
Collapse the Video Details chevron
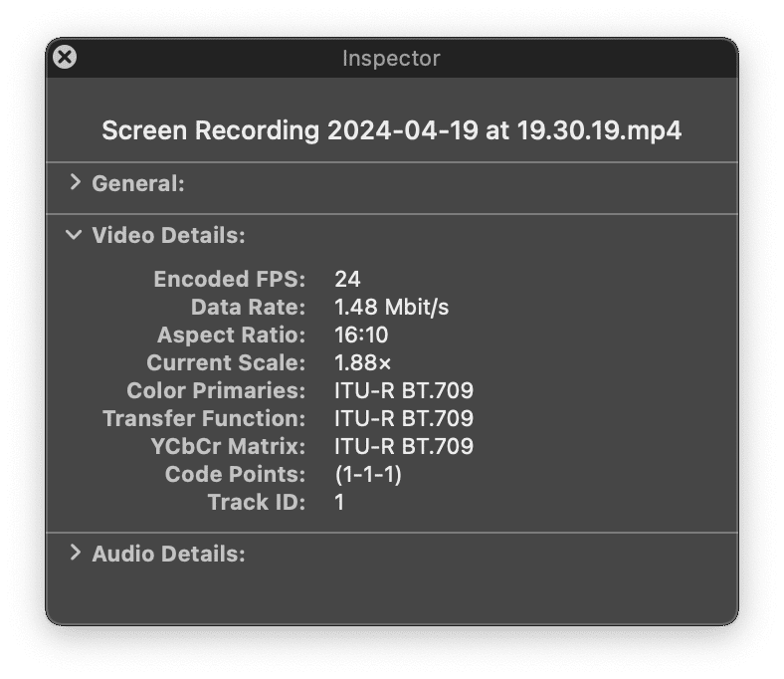coord(74,234)
